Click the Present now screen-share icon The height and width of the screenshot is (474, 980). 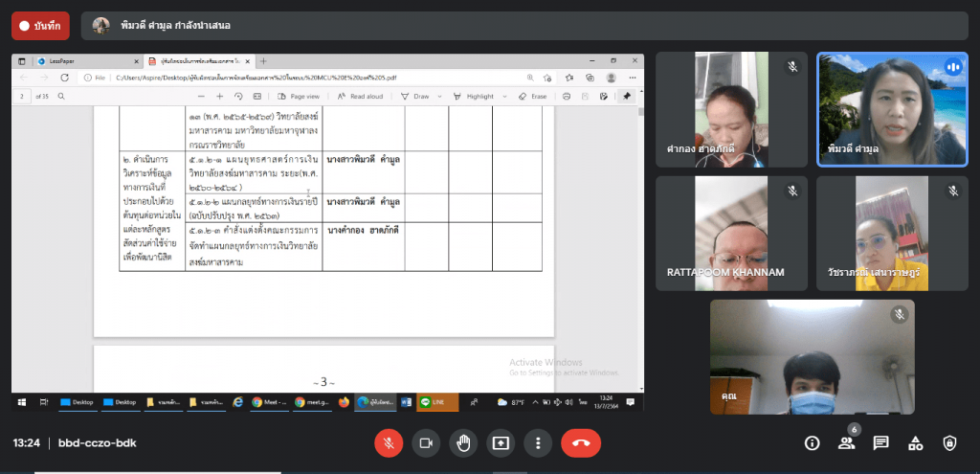(501, 442)
